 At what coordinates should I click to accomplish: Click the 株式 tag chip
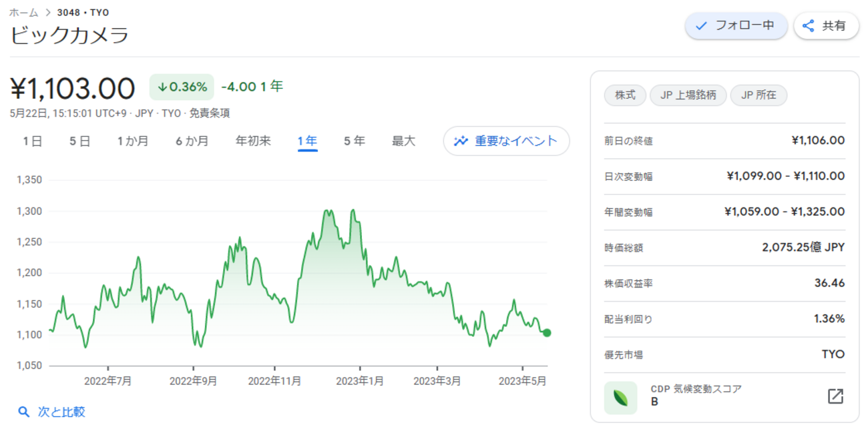click(625, 95)
